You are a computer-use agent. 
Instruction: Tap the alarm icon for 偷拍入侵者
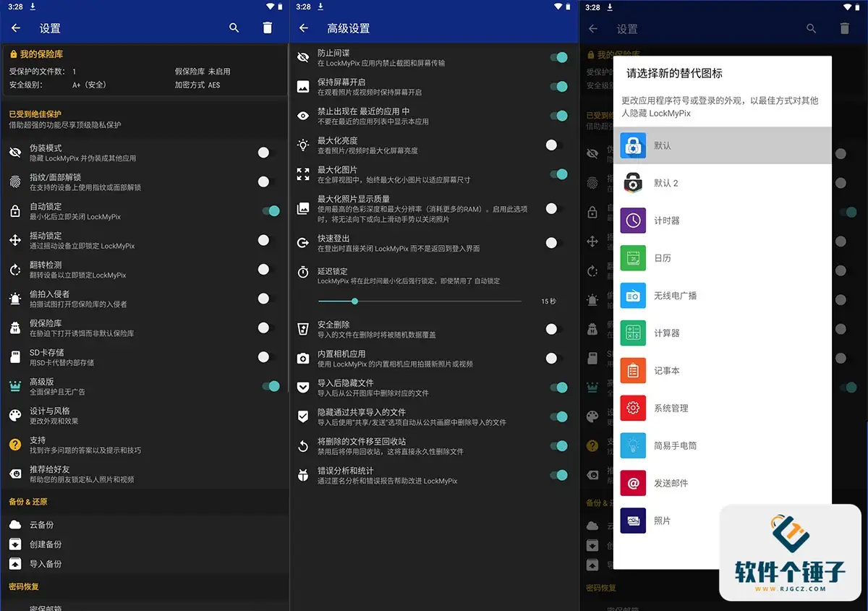pyautogui.click(x=15, y=299)
